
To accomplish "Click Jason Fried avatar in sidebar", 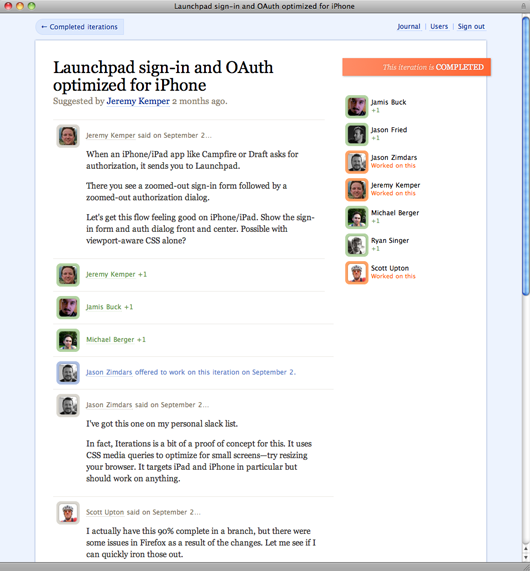I will pyautogui.click(x=357, y=134).
